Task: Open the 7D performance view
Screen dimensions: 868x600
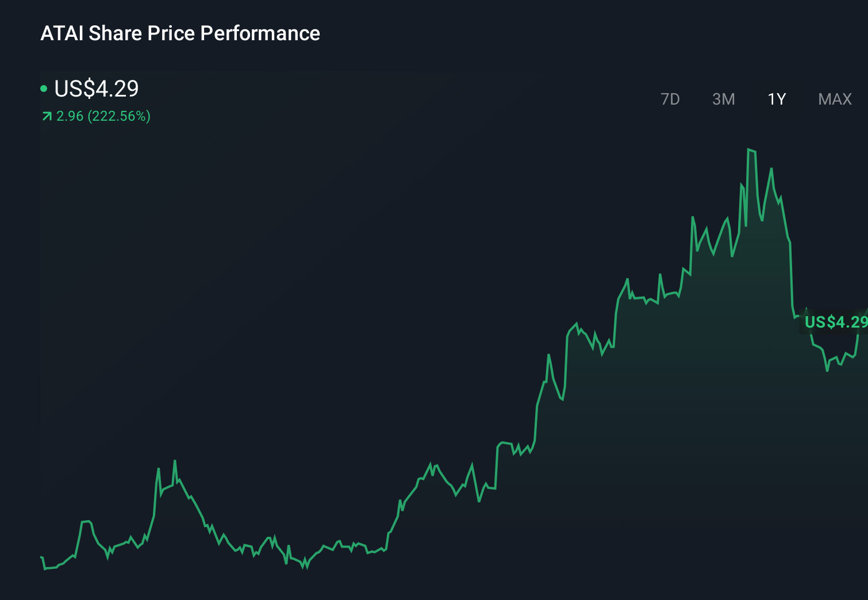Action: click(x=670, y=99)
